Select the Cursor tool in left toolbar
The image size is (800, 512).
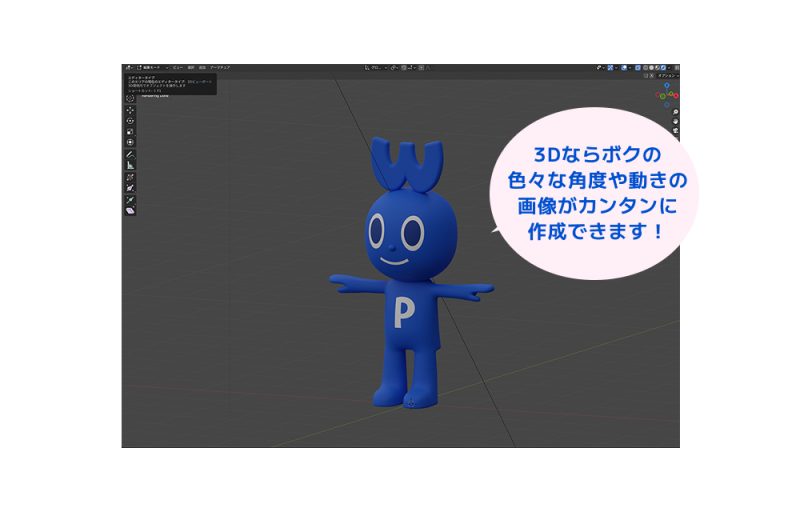[130, 98]
